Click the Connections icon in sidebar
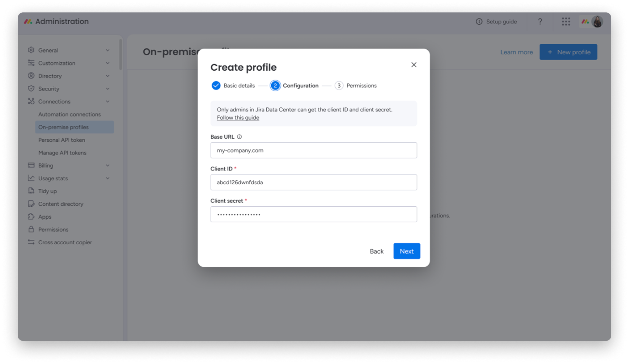 click(31, 101)
